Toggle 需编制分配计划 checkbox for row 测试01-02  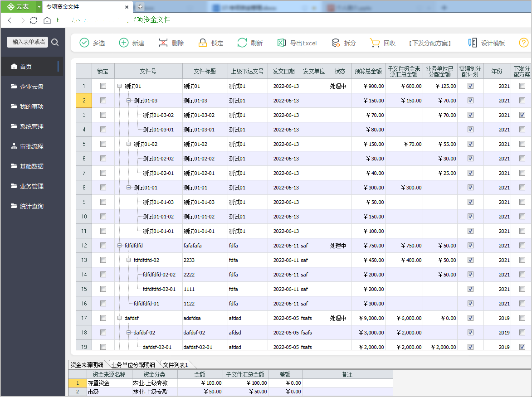(x=471, y=144)
